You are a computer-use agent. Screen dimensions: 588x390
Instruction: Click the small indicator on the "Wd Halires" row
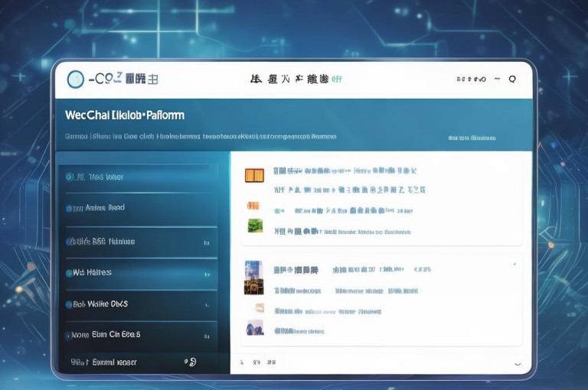(x=207, y=275)
